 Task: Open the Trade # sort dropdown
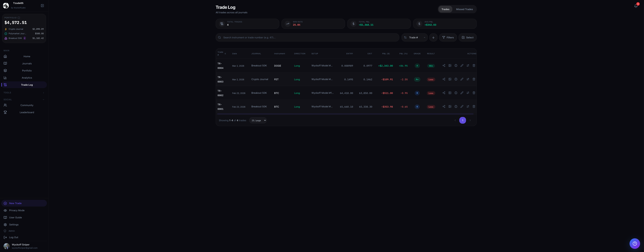coord(414,37)
